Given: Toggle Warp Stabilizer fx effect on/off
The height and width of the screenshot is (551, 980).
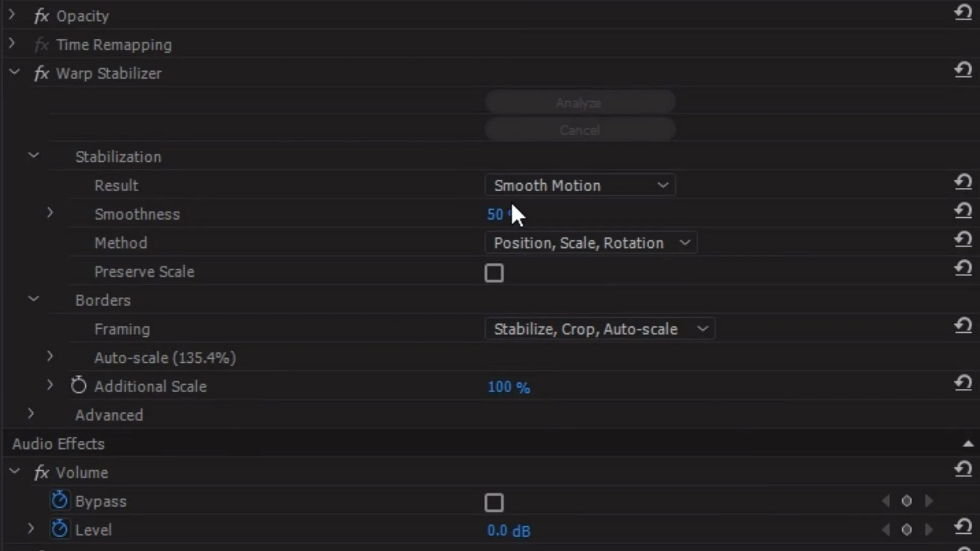Looking at the screenshot, I should pyautogui.click(x=41, y=73).
